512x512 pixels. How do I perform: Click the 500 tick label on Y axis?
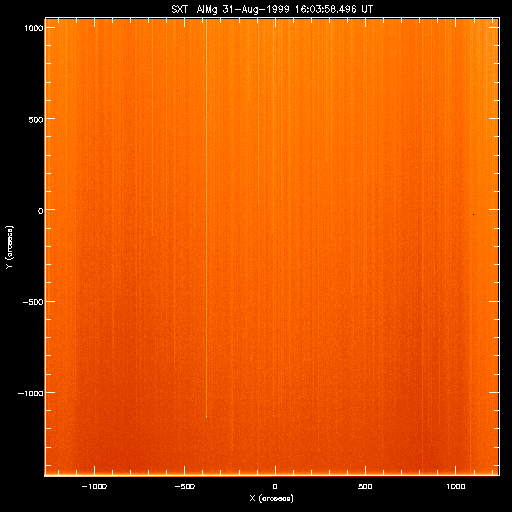[36, 120]
